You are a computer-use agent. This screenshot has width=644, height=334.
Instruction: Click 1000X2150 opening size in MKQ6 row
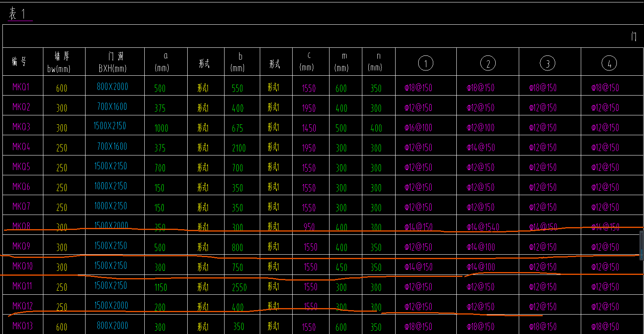pyautogui.click(x=110, y=186)
